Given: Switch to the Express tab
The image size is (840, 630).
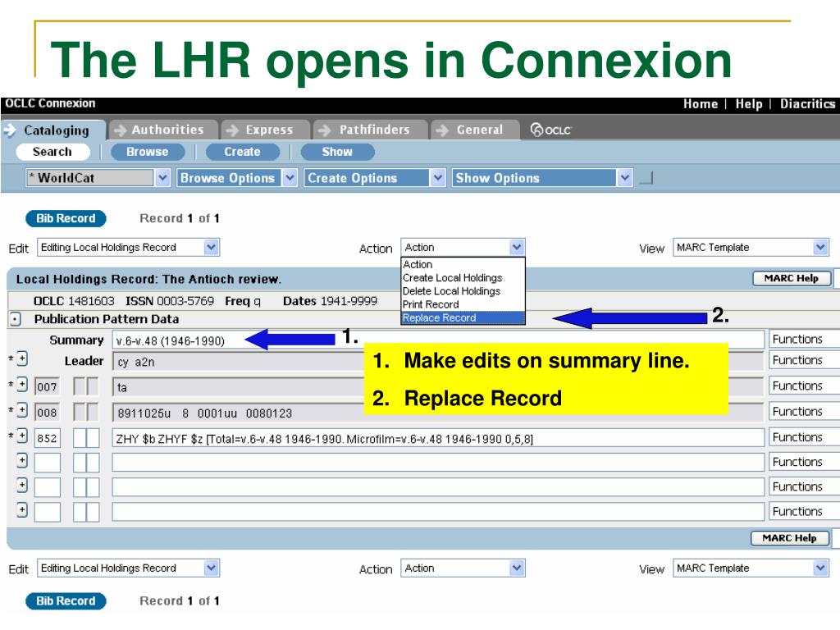Looking at the screenshot, I should click(x=266, y=130).
